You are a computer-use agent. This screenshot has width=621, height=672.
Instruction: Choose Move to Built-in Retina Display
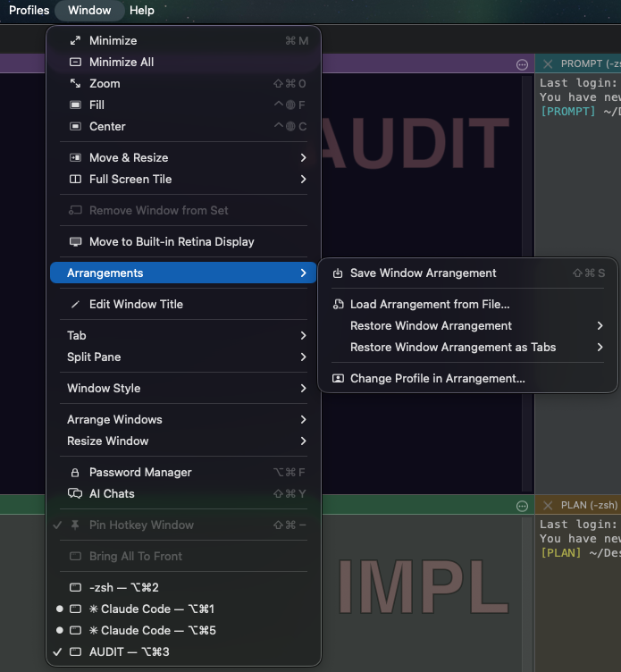tap(183, 241)
